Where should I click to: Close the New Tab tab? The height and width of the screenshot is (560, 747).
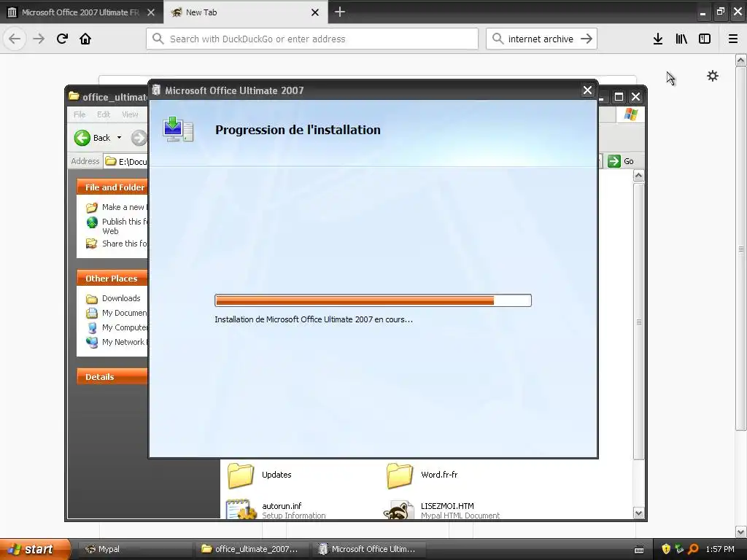[x=315, y=12]
